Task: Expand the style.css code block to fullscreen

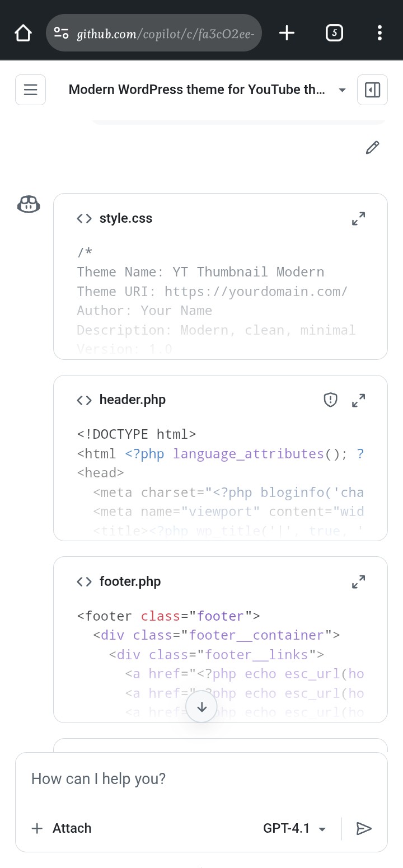Action: coord(359,218)
